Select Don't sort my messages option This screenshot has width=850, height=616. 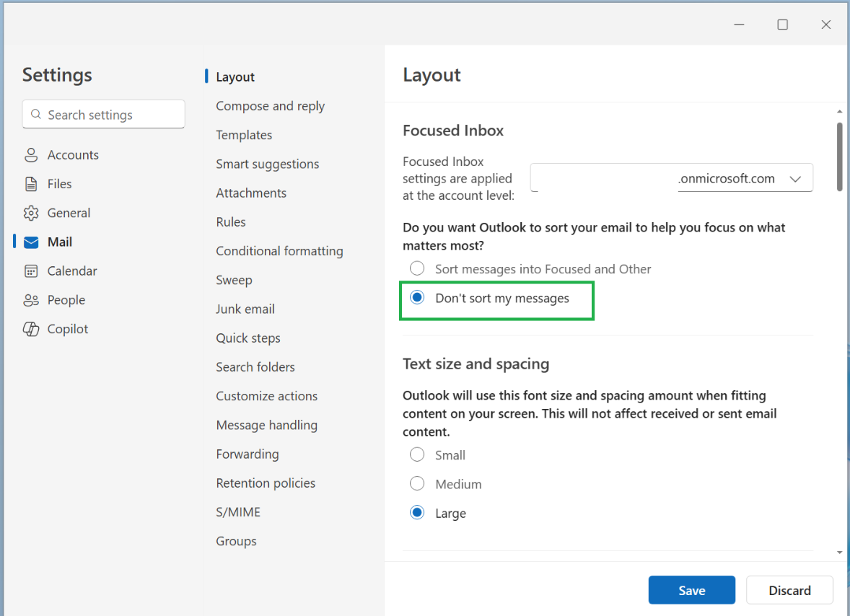coord(417,297)
